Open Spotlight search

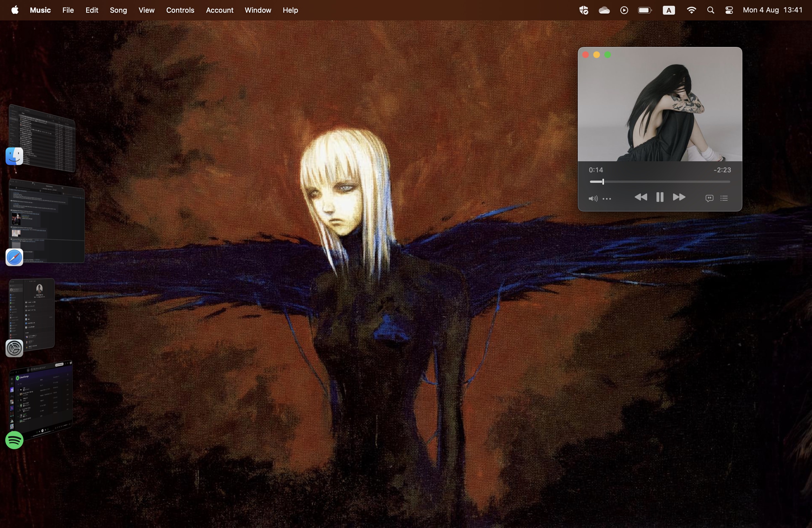(x=710, y=10)
